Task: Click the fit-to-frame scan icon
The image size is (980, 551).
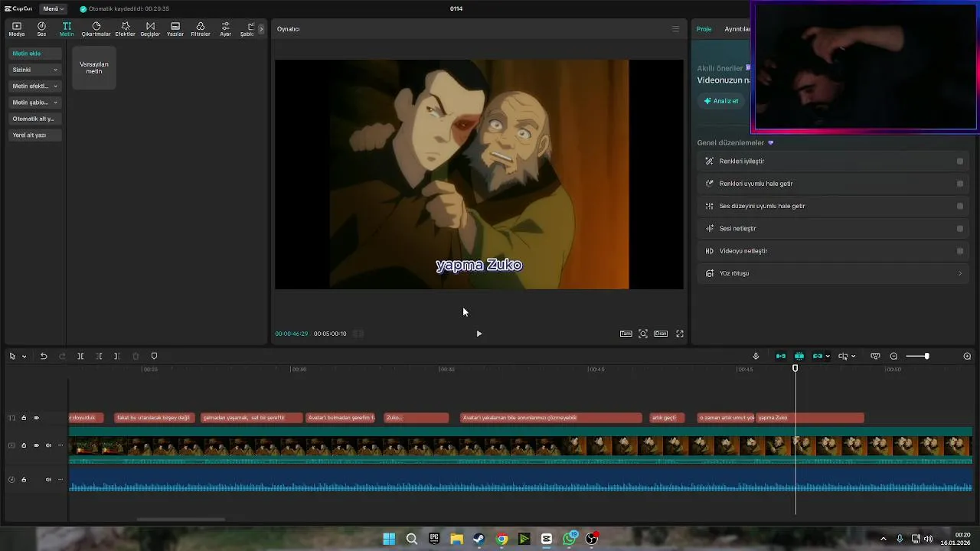Action: point(643,334)
